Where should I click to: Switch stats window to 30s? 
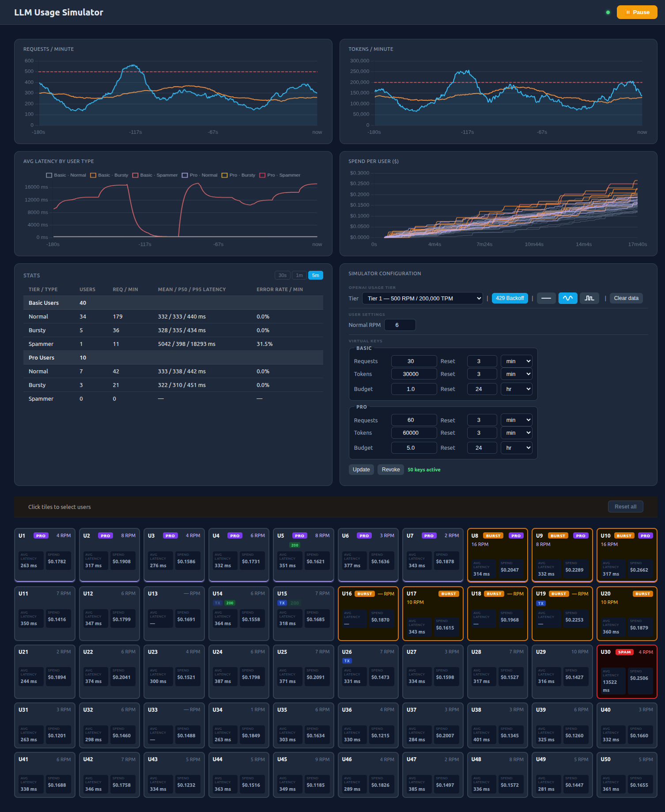(282, 275)
